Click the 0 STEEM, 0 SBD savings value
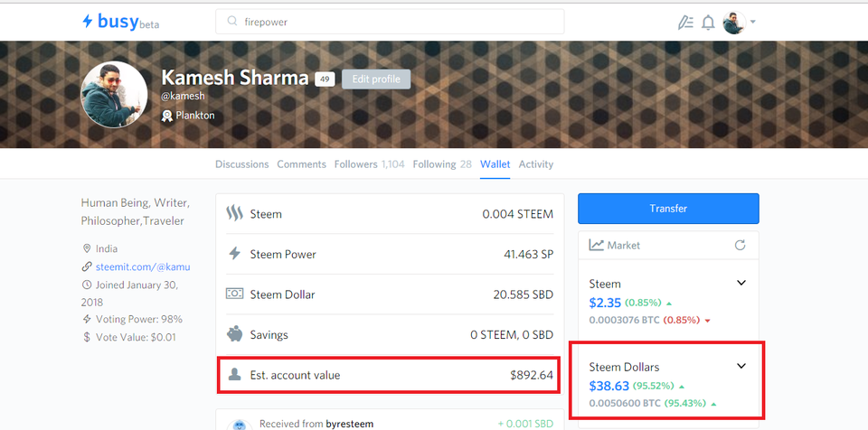This screenshot has height=430, width=868. (x=512, y=335)
